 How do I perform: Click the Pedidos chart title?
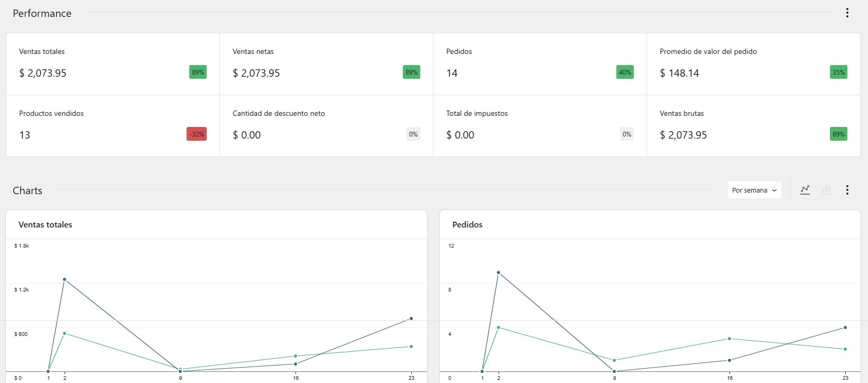(x=467, y=225)
